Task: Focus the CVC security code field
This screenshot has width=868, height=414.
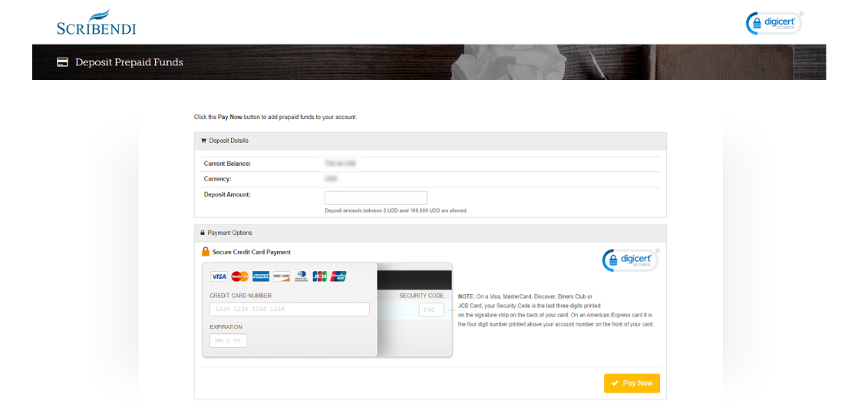Action: [431, 310]
